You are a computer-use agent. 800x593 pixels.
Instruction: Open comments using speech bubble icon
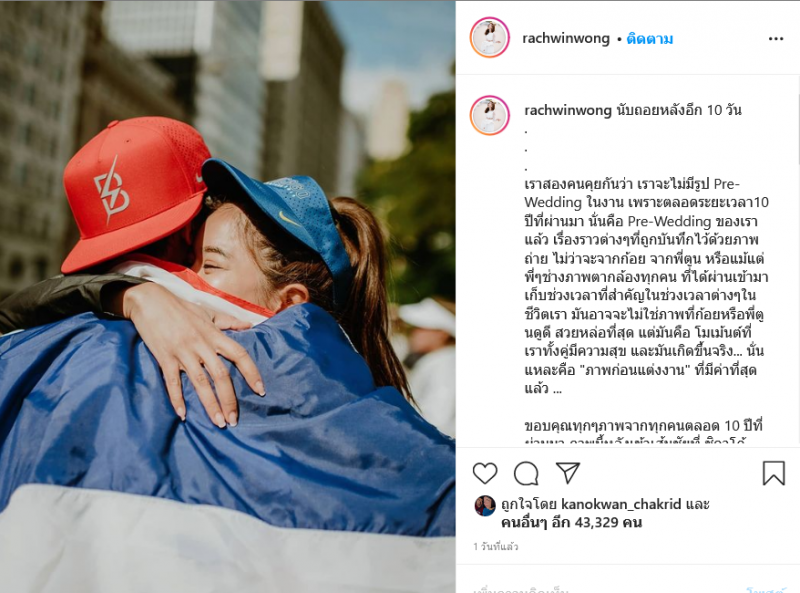pos(526,473)
